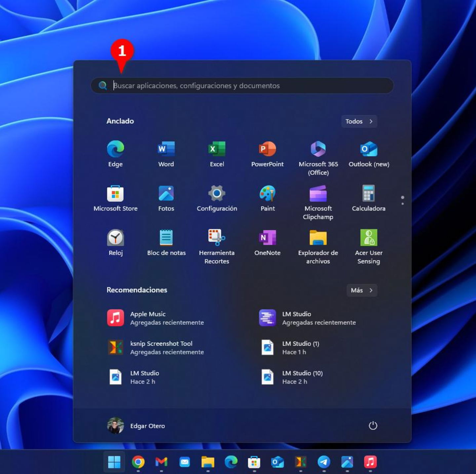Open the Calculadora app
476x474 pixels.
pyautogui.click(x=369, y=198)
